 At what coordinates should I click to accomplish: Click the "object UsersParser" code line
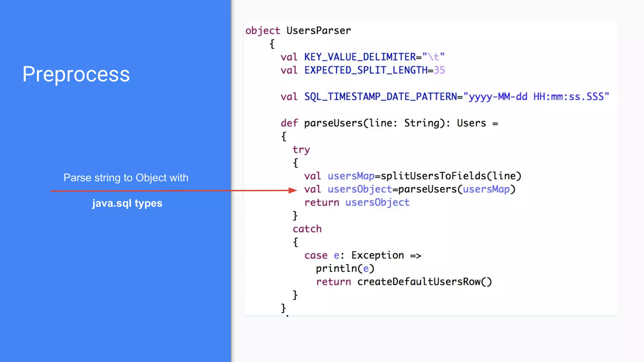[x=298, y=31]
